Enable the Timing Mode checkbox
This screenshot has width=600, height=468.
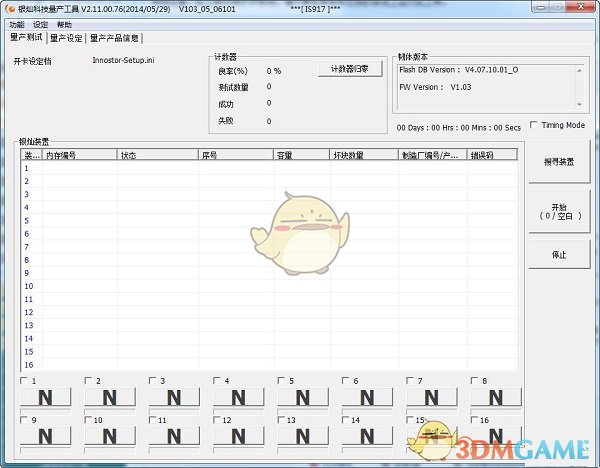pos(533,125)
